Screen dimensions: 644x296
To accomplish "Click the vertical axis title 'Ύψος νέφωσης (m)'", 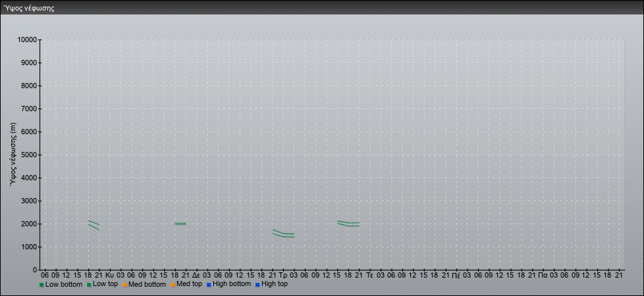I will [14, 155].
